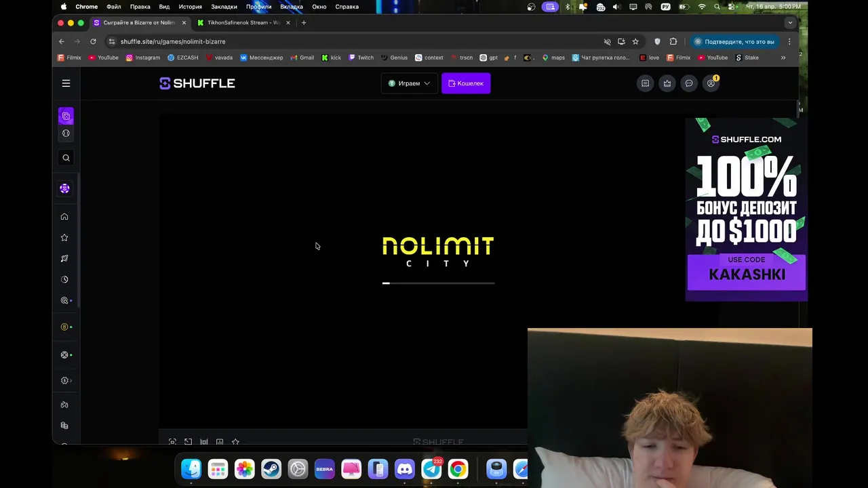
Task: Click the muted site sound icon in address bar
Action: click(608, 41)
